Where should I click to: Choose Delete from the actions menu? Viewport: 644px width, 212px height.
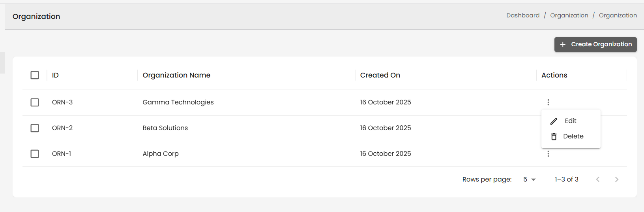coord(573,136)
